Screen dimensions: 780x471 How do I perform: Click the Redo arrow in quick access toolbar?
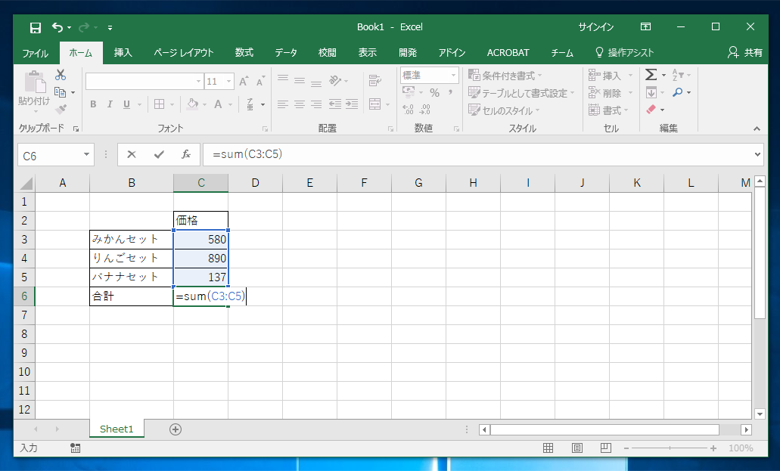84,27
